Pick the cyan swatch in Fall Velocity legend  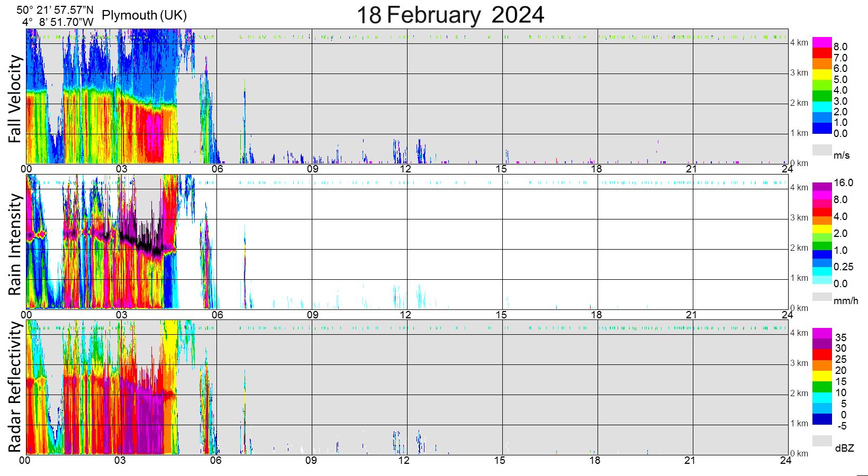tap(822, 107)
